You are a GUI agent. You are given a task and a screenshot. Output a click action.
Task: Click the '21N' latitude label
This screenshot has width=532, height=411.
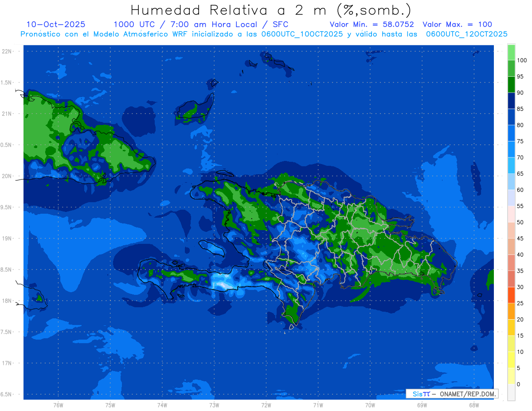[x=6, y=114]
